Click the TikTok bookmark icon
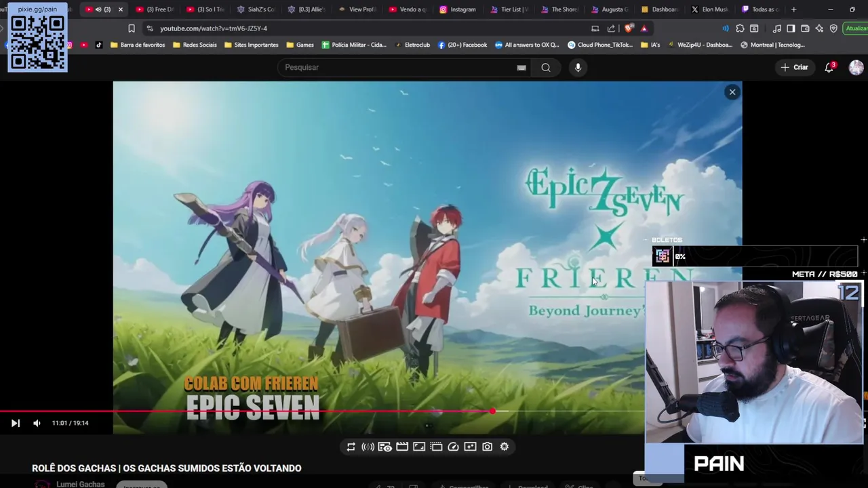The image size is (868, 488). coord(99,45)
